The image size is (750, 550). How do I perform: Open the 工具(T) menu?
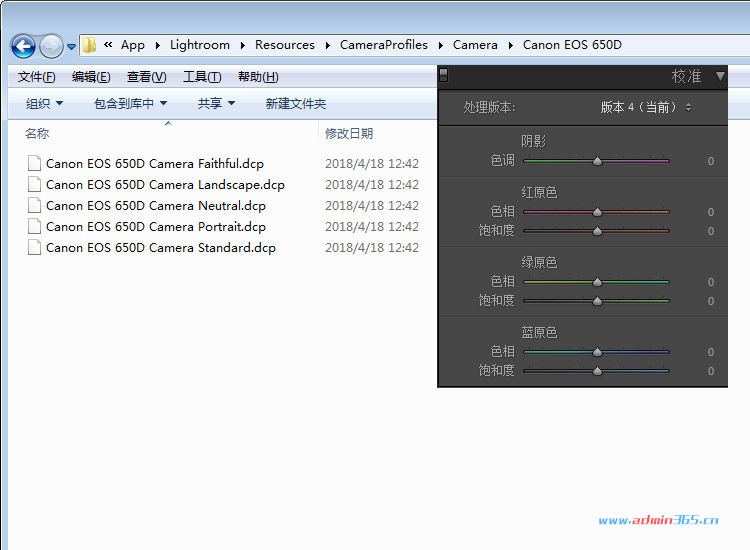[202, 77]
